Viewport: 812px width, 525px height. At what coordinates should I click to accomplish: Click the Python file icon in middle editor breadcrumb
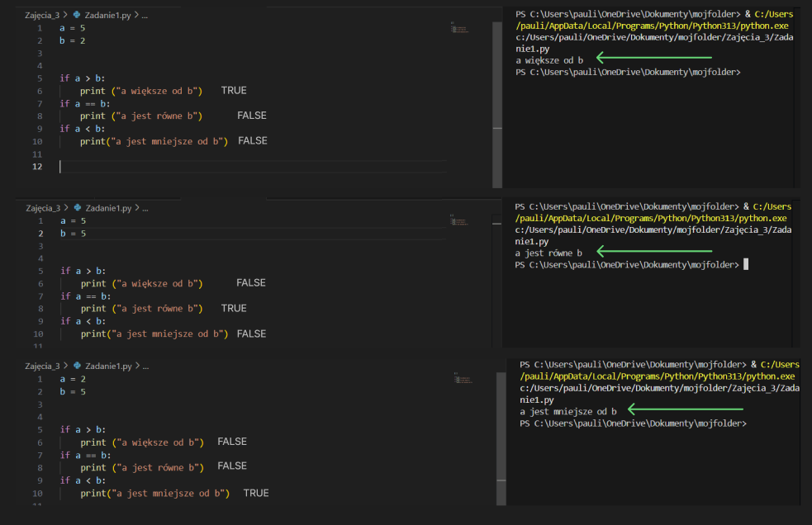coord(78,208)
